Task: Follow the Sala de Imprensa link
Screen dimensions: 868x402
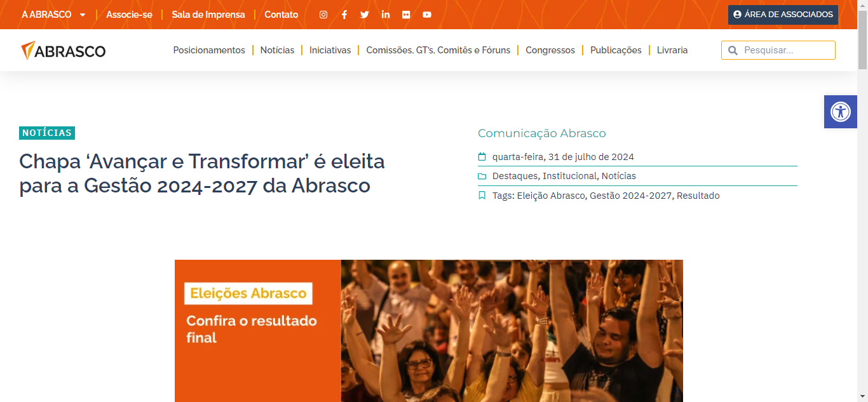Action: [x=208, y=15]
